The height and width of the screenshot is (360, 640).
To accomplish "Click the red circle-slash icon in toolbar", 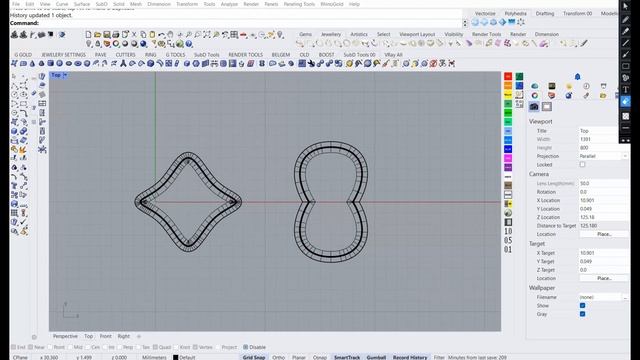I will click(x=433, y=63).
